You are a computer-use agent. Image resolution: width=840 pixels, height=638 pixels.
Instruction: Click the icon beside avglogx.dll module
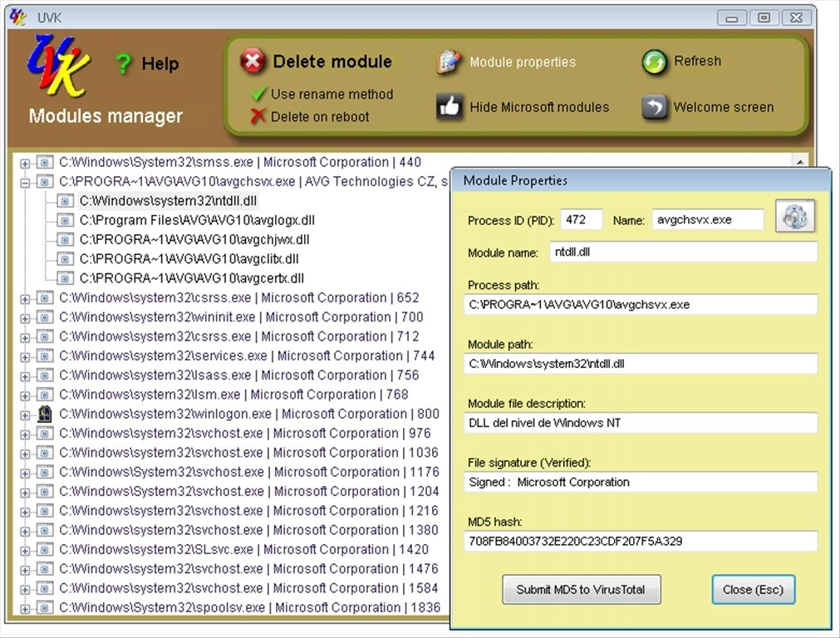click(66, 221)
